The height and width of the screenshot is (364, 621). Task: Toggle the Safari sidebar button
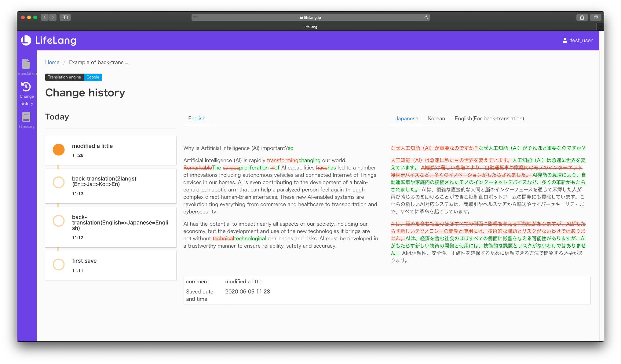[65, 17]
